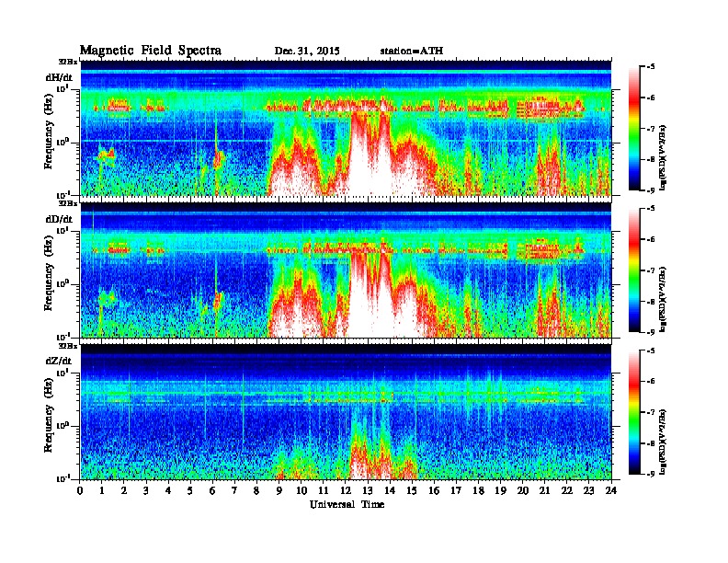Click the dH/dt panel label
Image resolution: width=728 pixels, height=563 pixels.
point(59,77)
